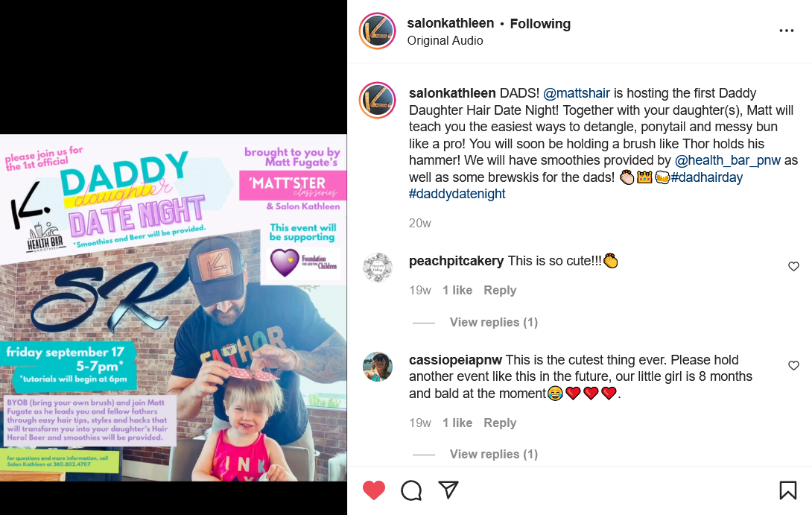812x515 pixels.
Task: Open the comment speech bubble icon
Action: click(411, 490)
